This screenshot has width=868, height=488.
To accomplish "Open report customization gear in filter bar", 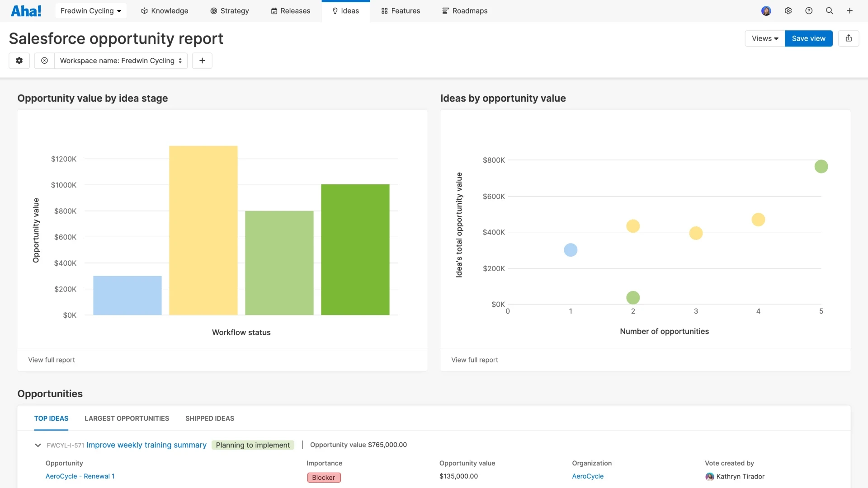I will (19, 61).
